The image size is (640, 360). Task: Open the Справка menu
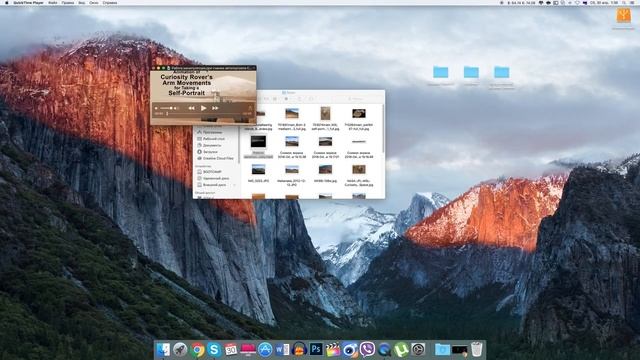tap(110, 2)
